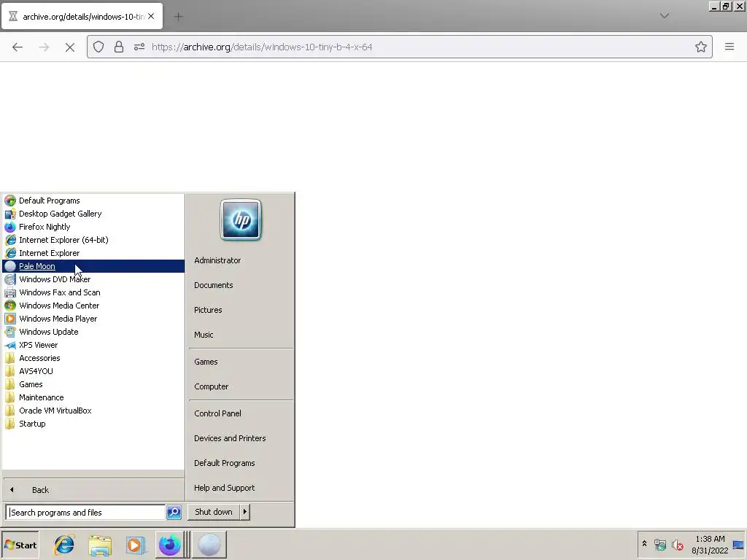This screenshot has width=747, height=560.
Task: Open Internet Explorer from the taskbar
Action: coord(64,545)
